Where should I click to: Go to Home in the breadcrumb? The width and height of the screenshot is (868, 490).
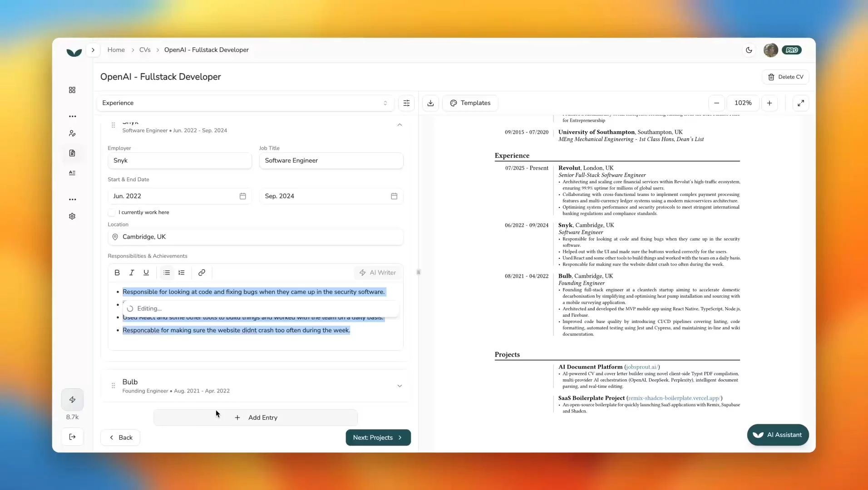coord(116,50)
